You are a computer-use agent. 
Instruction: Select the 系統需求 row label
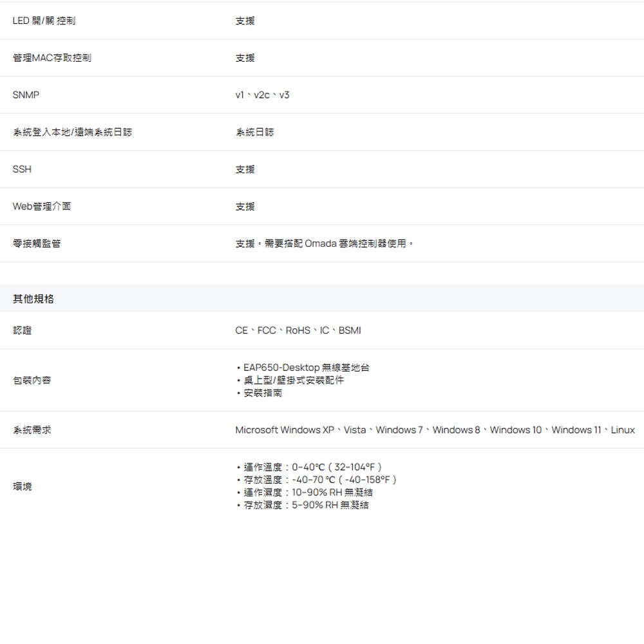(x=32, y=430)
